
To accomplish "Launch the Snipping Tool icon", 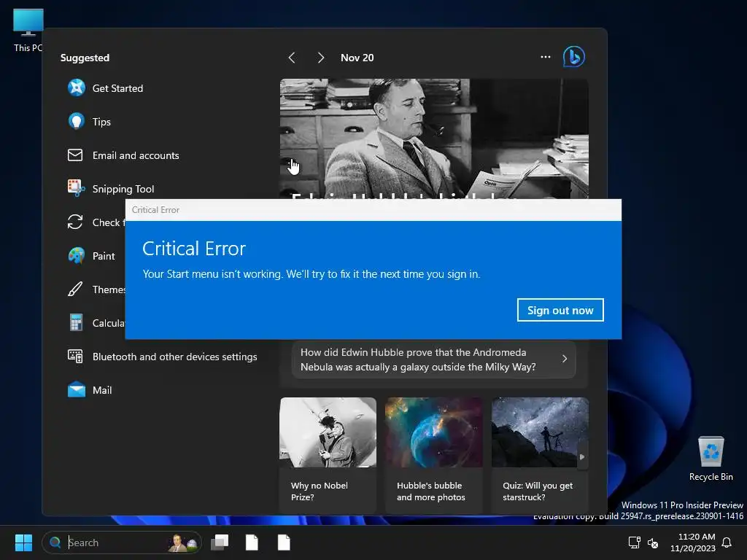I will pos(76,189).
